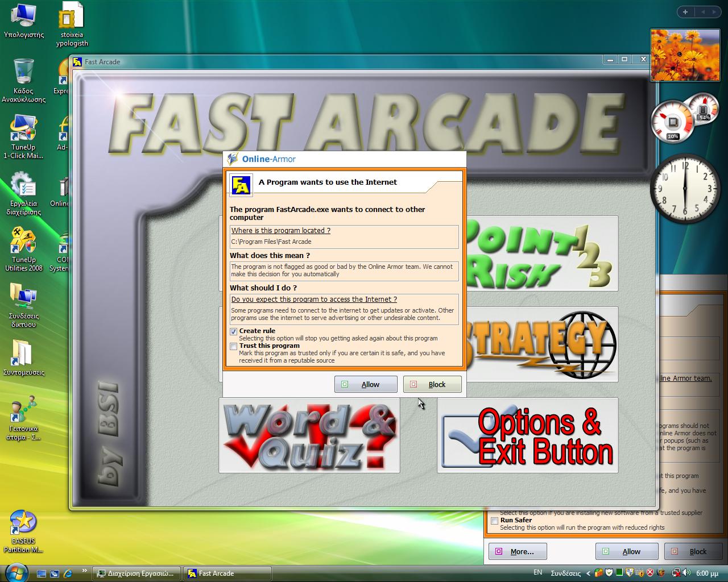Image resolution: width=728 pixels, height=582 pixels.
Task: Switch to Διαχείριση Εργασιών taskbar button
Action: tap(136, 573)
